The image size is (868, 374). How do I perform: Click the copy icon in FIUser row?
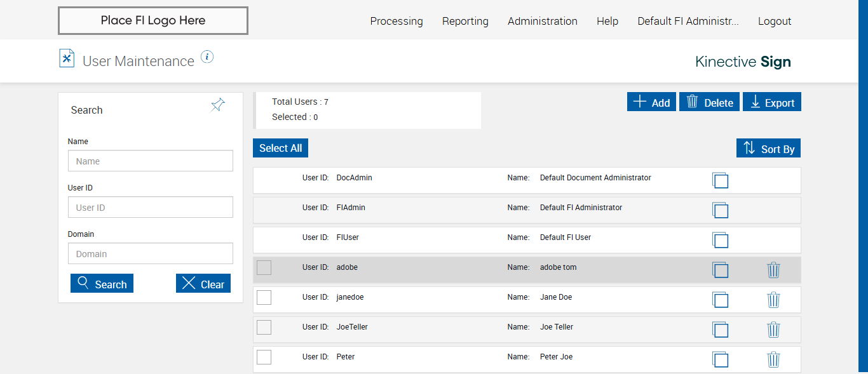[720, 240]
